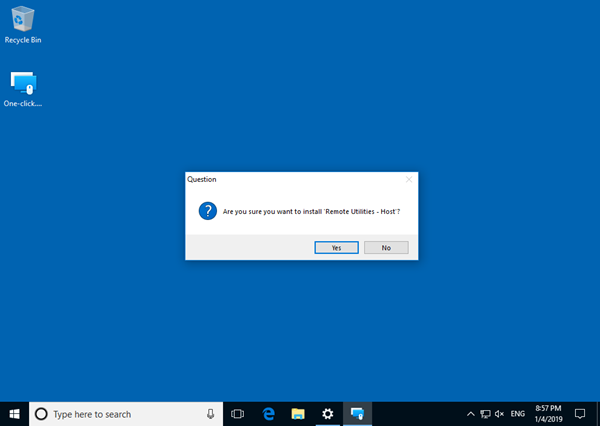Decline installation with the No button
Viewport: 600px width, 426px height.
point(386,248)
